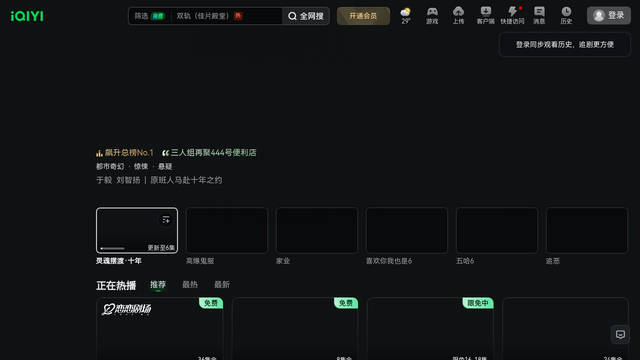Open the 游戏 gamepad icon
Image resolution: width=640 pixels, height=360 pixels.
pos(432,16)
